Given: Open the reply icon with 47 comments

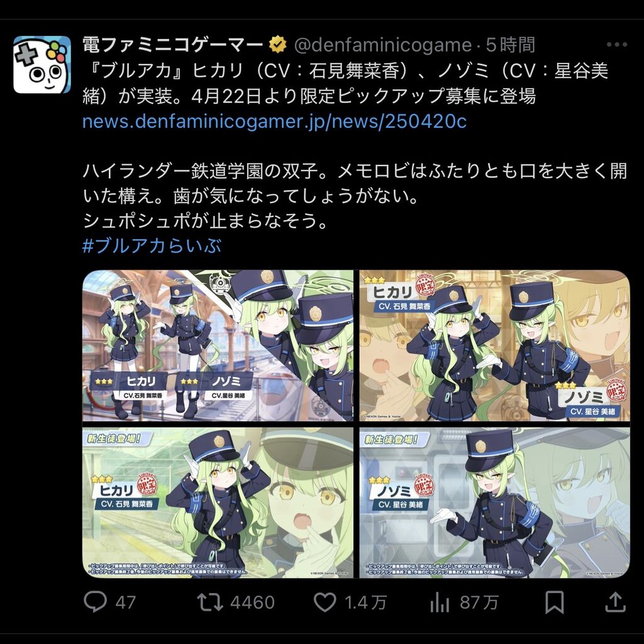Looking at the screenshot, I should tap(96, 602).
